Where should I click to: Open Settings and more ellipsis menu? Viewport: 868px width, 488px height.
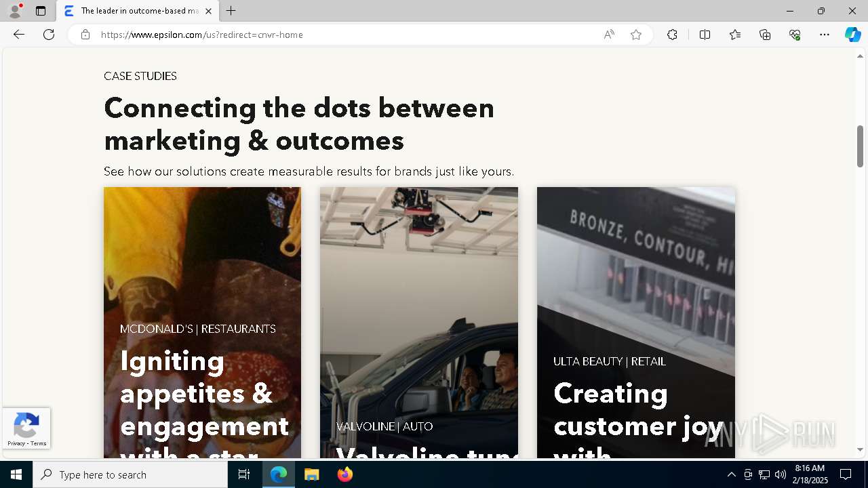pyautogui.click(x=825, y=35)
